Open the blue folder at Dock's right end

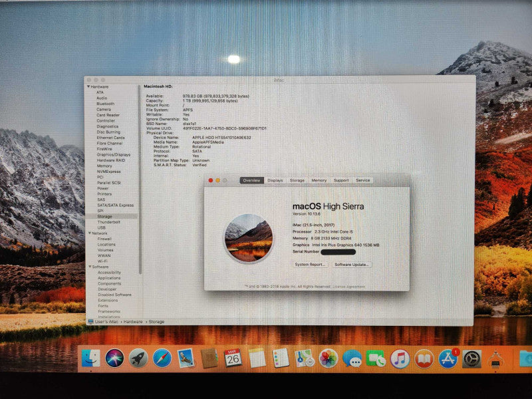click(525, 359)
